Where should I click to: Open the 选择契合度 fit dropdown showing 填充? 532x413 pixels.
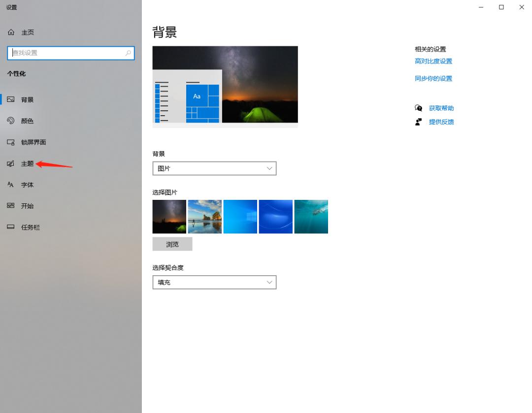(x=214, y=282)
